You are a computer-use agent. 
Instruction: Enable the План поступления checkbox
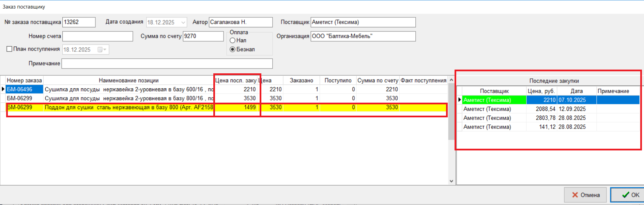(10, 49)
